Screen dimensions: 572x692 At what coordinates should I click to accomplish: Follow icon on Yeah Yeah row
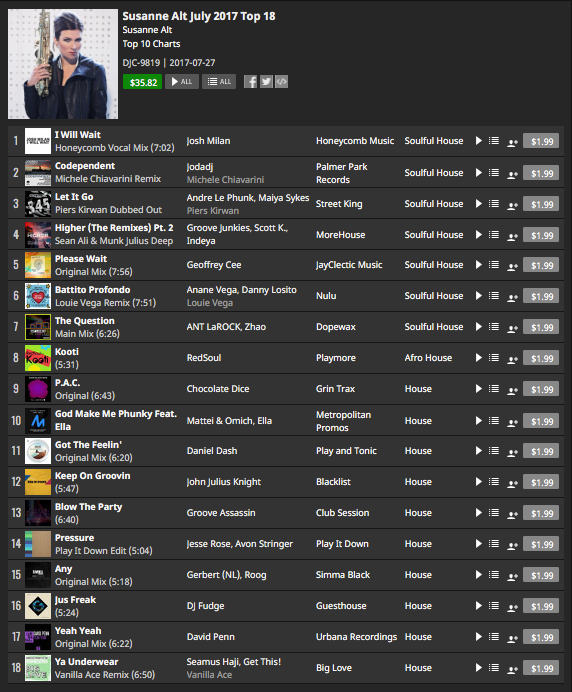[512, 638]
